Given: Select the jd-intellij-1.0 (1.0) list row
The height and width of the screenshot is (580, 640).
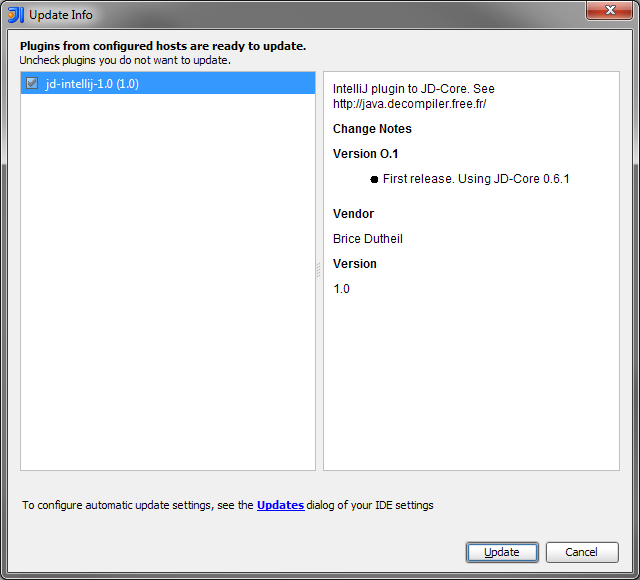Looking at the screenshot, I should pos(168,83).
